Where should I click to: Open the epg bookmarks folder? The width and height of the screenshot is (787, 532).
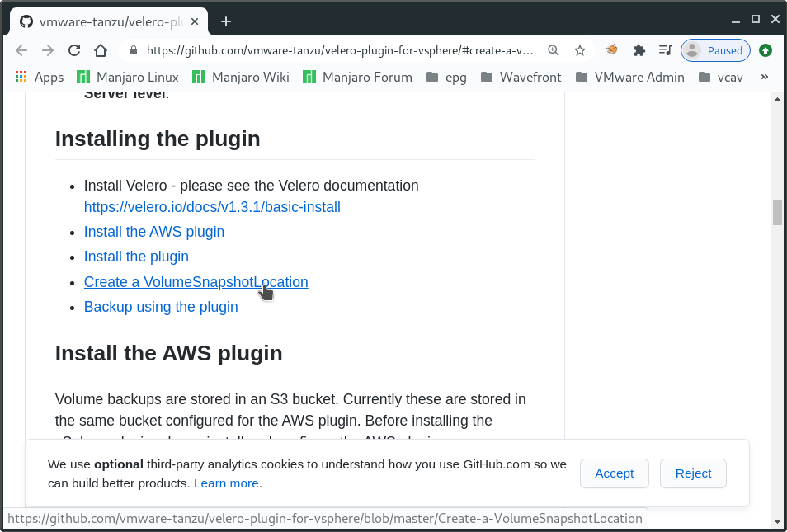[x=446, y=77]
